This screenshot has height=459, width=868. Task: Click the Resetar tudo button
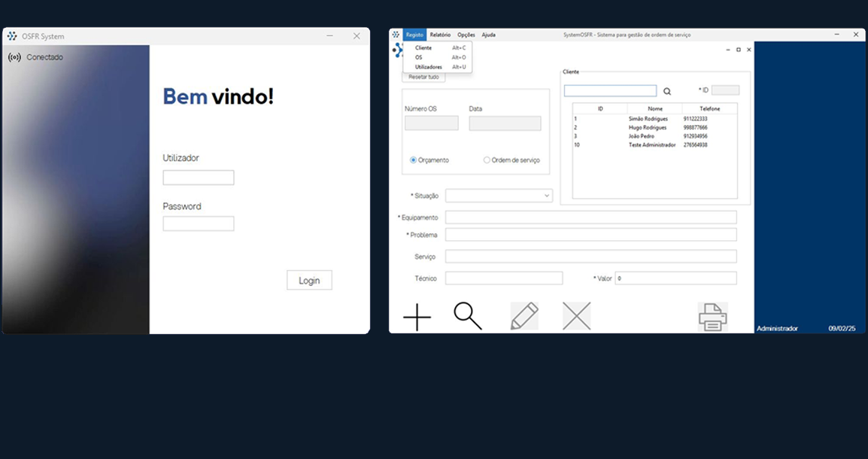click(423, 77)
